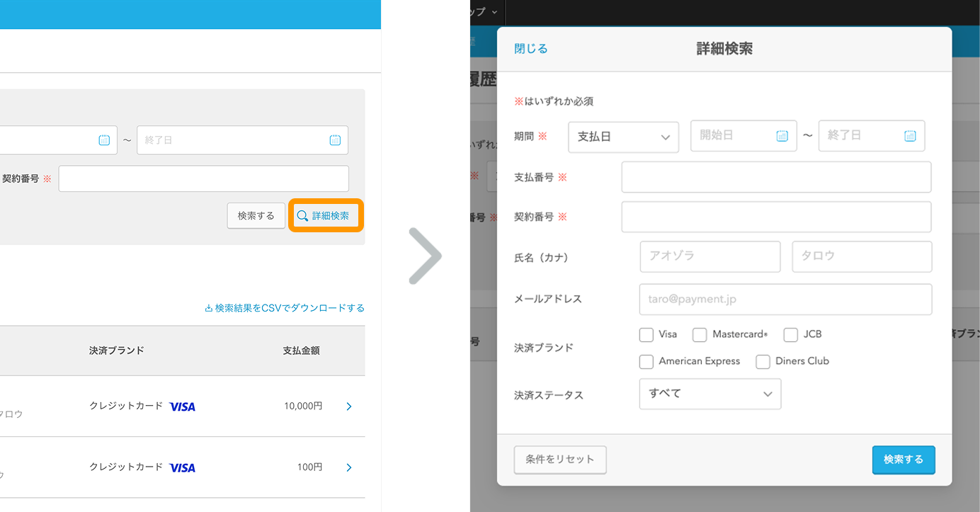The image size is (980, 512).
Task: Open the calendar picker next to 終了日 field
Action: pyautogui.click(x=334, y=140)
